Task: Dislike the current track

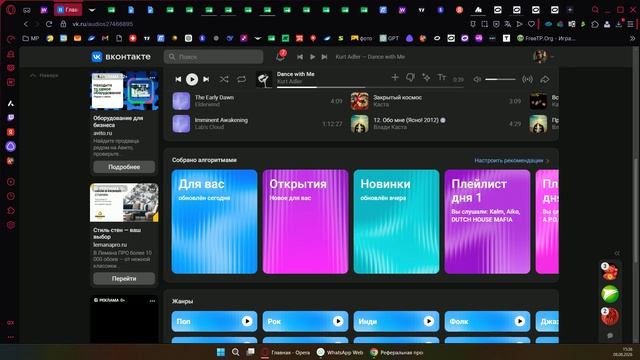Action: coord(410,77)
